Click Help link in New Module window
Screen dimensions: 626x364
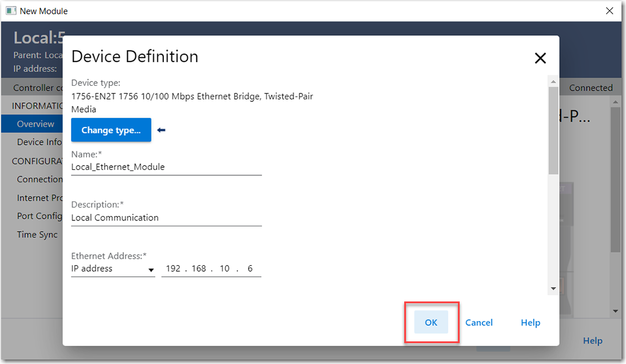pyautogui.click(x=593, y=341)
